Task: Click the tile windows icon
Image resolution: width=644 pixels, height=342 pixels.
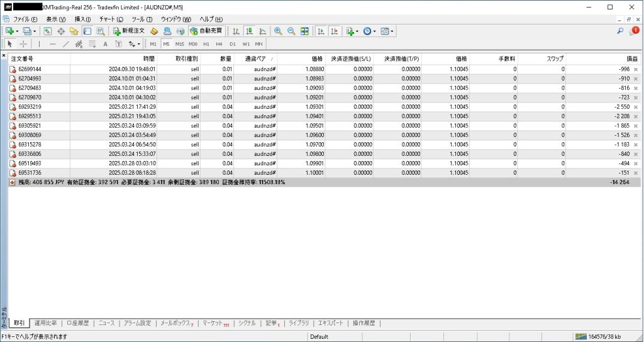Action: click(305, 31)
